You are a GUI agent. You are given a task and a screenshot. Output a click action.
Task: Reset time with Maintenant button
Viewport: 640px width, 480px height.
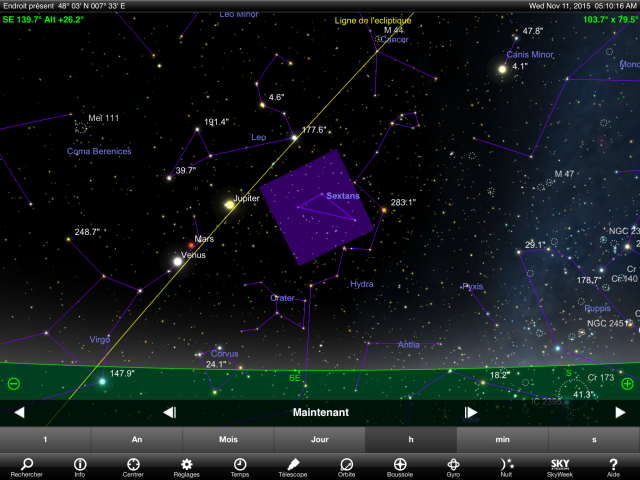coord(321,412)
